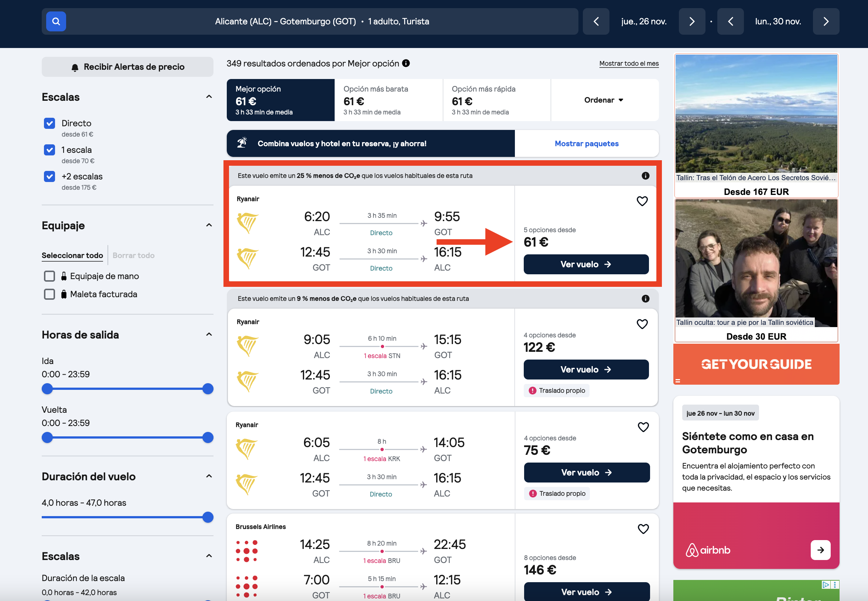Click Ver vuelo for 61 € flight

pos(586,264)
